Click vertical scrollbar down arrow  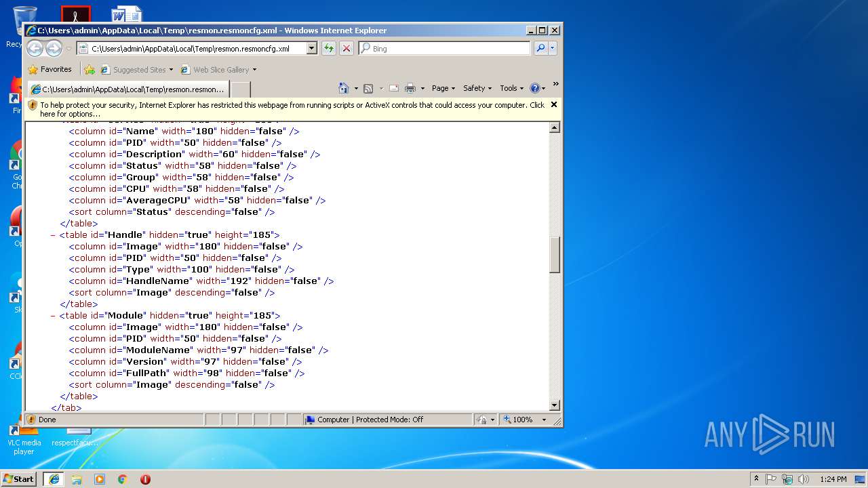pyautogui.click(x=554, y=405)
